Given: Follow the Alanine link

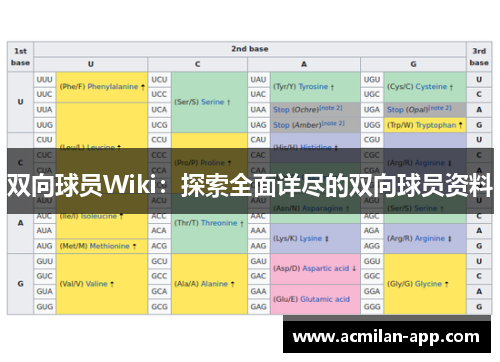Looking at the screenshot, I should [x=214, y=284].
